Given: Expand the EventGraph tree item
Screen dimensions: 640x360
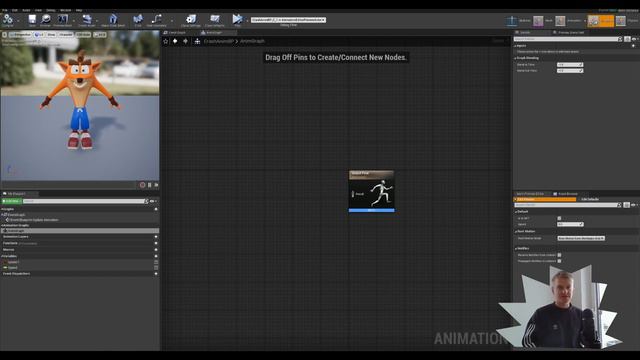Looking at the screenshot, I should click(x=2, y=215).
